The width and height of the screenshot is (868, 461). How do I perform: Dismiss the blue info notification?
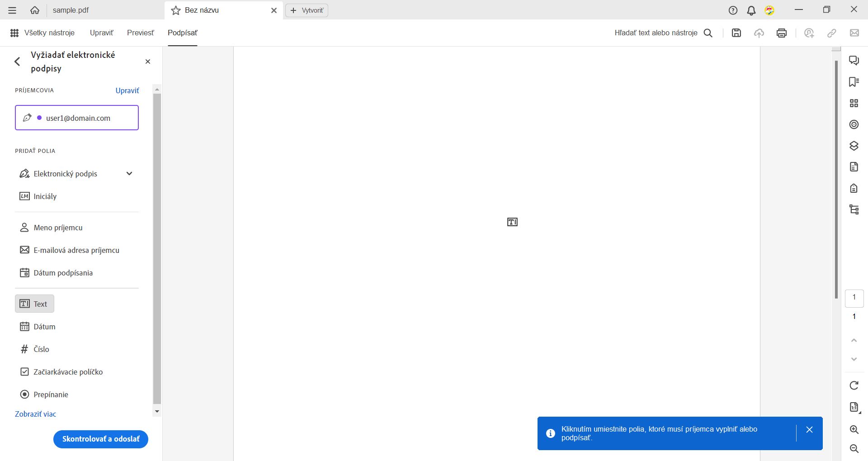tap(809, 430)
